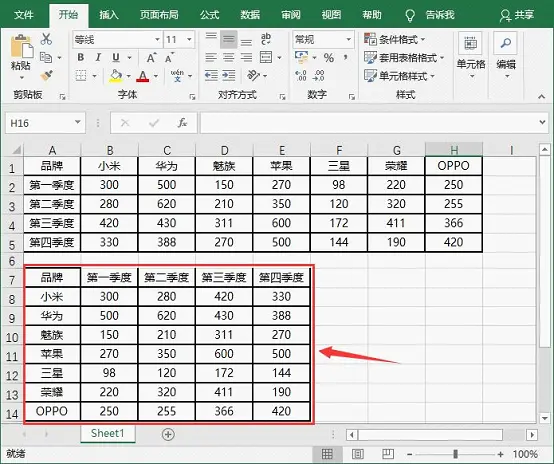Image resolution: width=554 pixels, height=464 pixels.
Task: Click the Copy icon in clipboard group
Action: tap(46, 57)
